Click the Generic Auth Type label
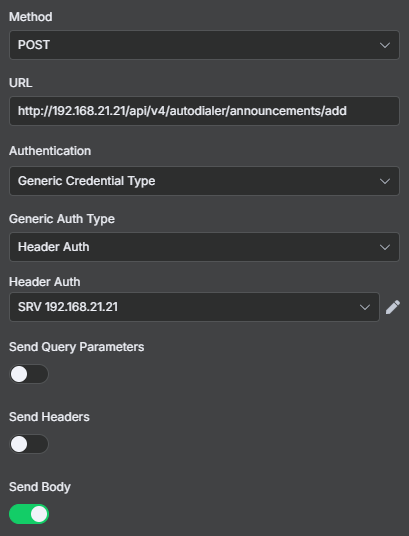Screen dimensions: 409x536 point(62,219)
